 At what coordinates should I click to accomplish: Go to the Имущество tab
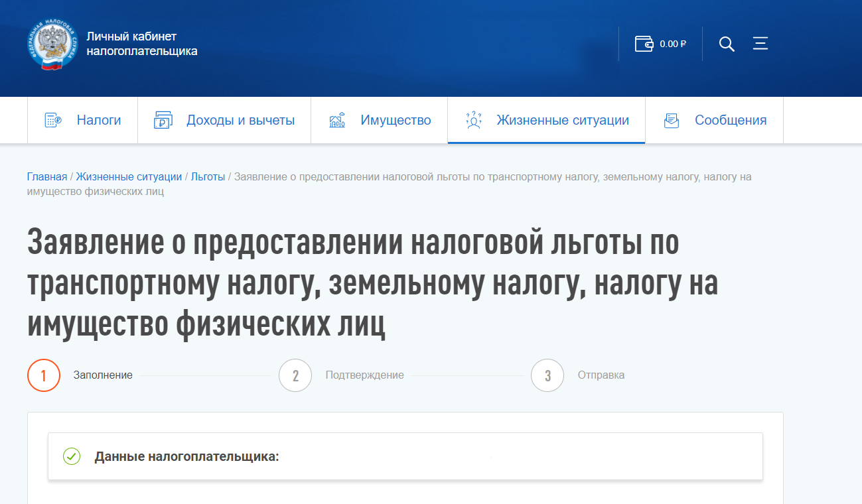pos(380,120)
